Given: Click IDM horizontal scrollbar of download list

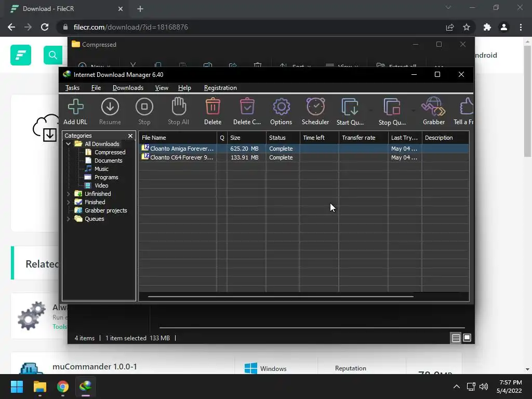Looking at the screenshot, I should point(281,297).
